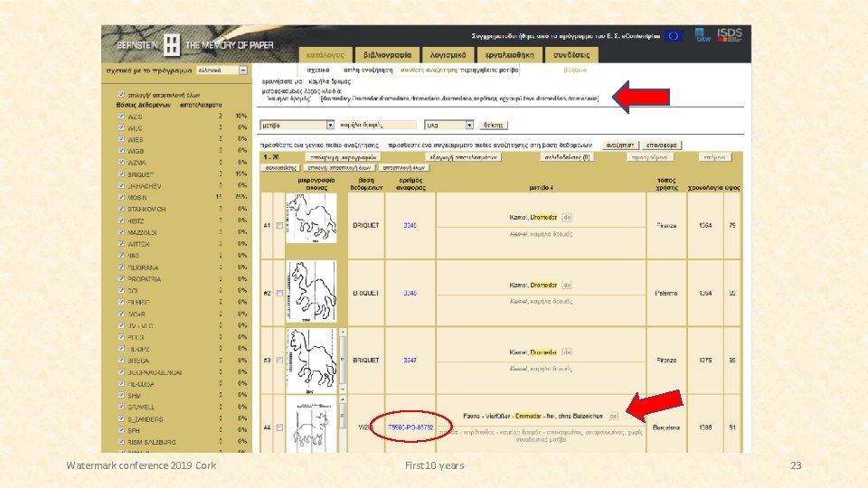
Task: Toggle the LIKHACHEV database checkbox
Action: pyautogui.click(x=121, y=186)
